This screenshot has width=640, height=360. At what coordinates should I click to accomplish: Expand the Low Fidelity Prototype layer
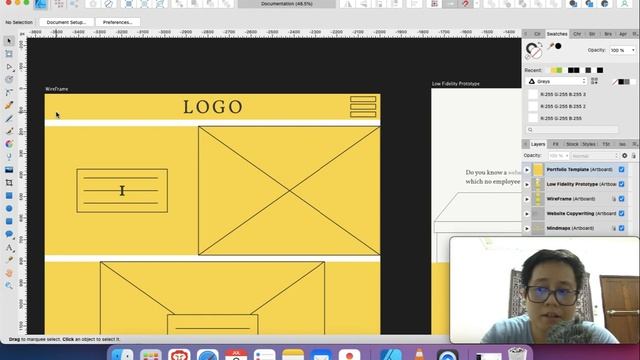(x=527, y=184)
